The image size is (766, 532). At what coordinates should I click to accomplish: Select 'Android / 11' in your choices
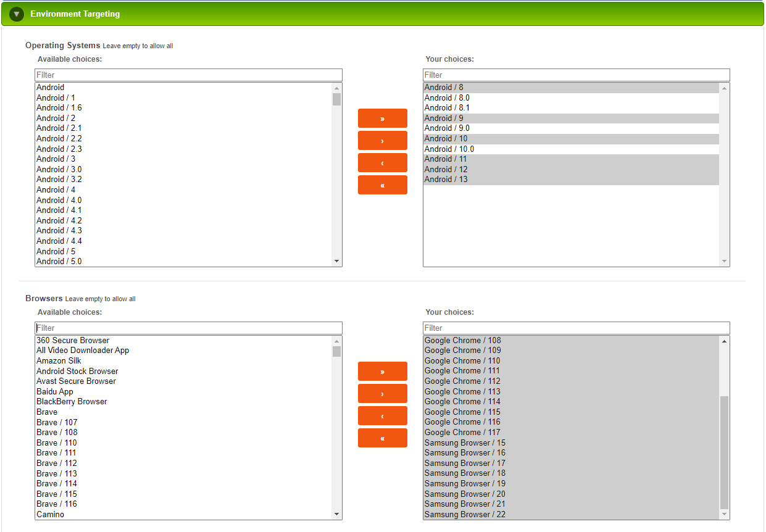point(572,159)
